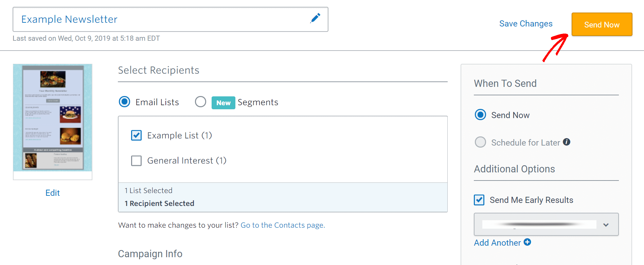The width and height of the screenshot is (644, 265).
Task: Select Send Now under When To Send
Action: coord(480,115)
